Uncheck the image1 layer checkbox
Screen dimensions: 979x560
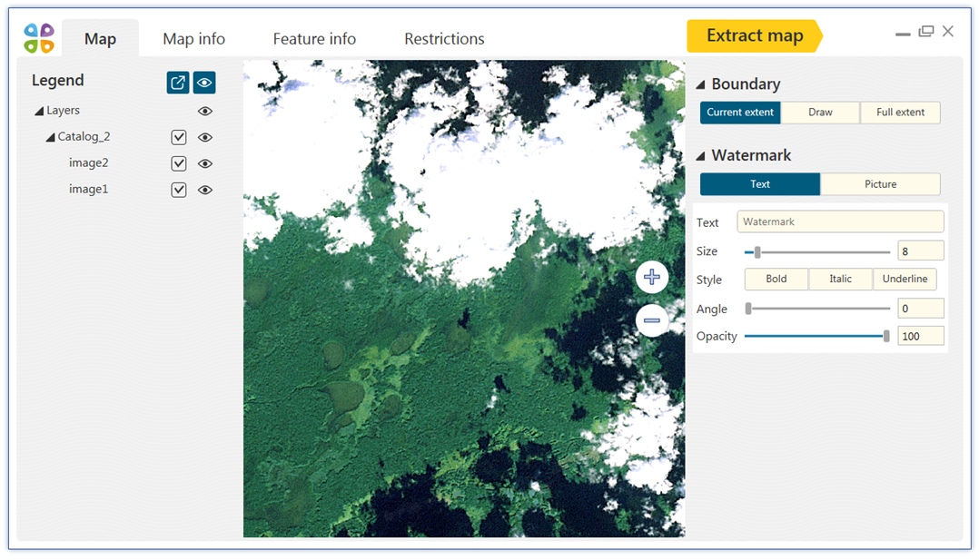click(x=179, y=190)
